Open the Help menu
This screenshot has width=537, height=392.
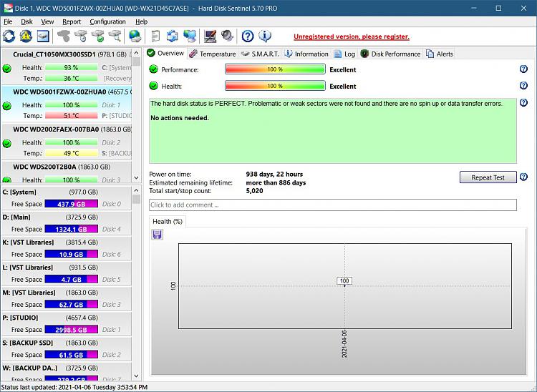[141, 21]
